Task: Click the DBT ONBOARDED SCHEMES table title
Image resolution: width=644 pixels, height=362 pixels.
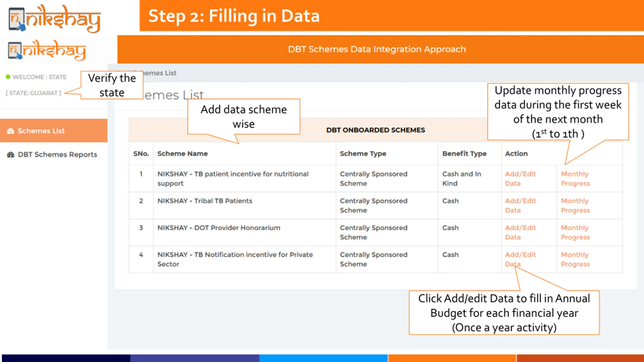Action: (x=376, y=130)
